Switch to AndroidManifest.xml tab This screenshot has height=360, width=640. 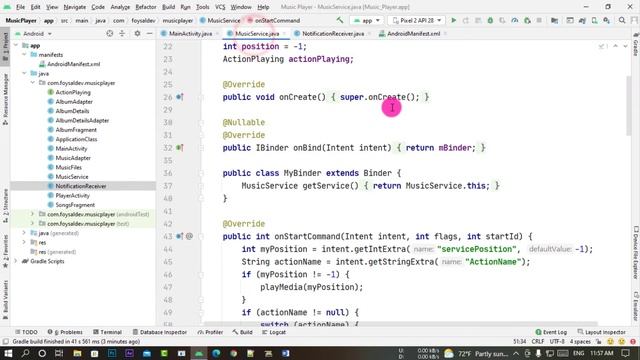(413, 33)
